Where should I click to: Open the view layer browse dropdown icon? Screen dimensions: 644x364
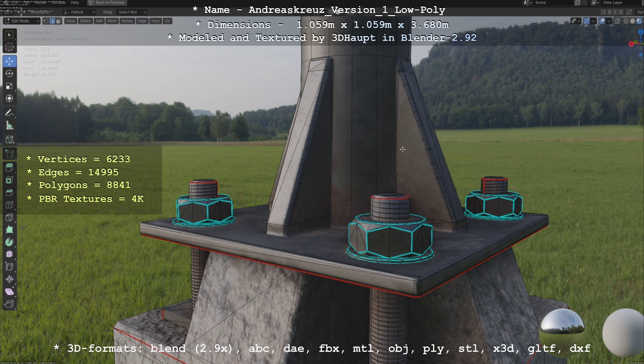click(x=595, y=2)
